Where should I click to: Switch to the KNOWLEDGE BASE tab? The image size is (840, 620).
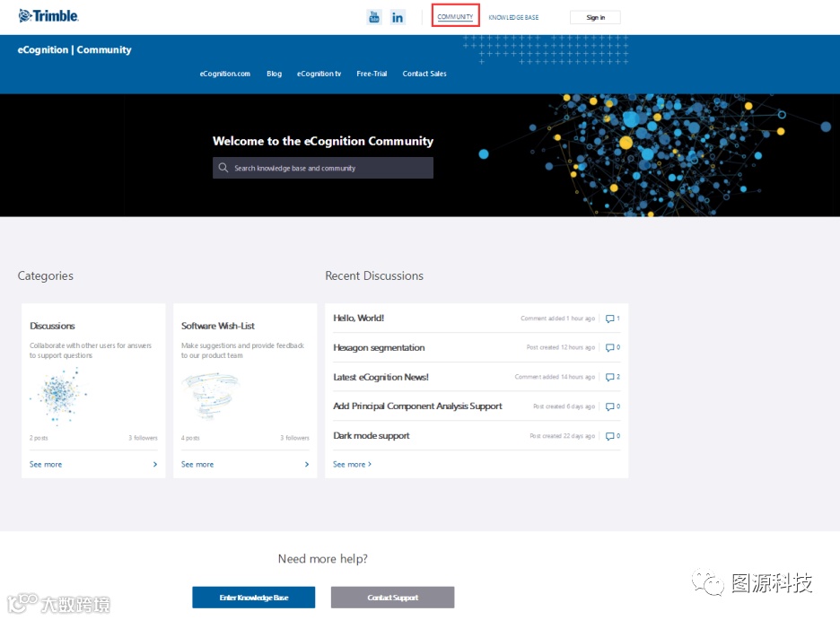pyautogui.click(x=513, y=17)
